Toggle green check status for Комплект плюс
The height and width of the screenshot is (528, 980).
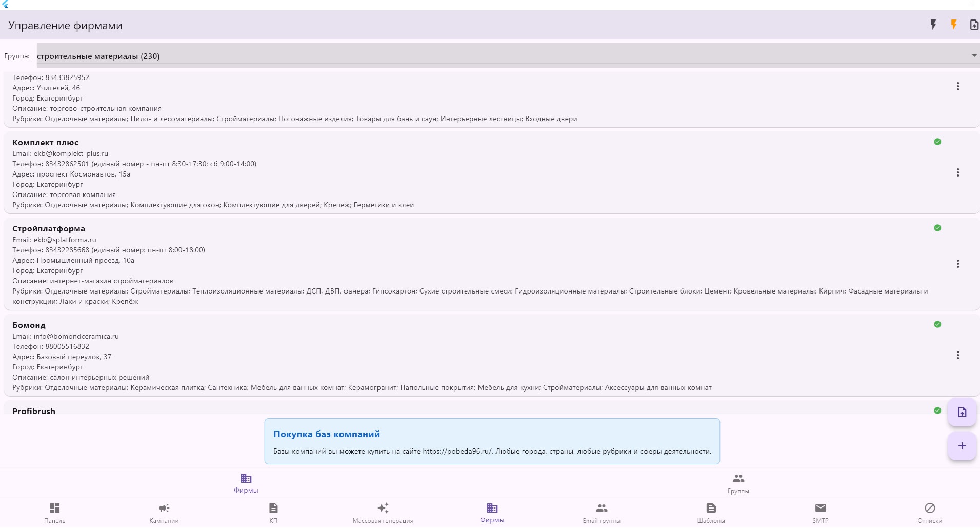click(x=937, y=142)
